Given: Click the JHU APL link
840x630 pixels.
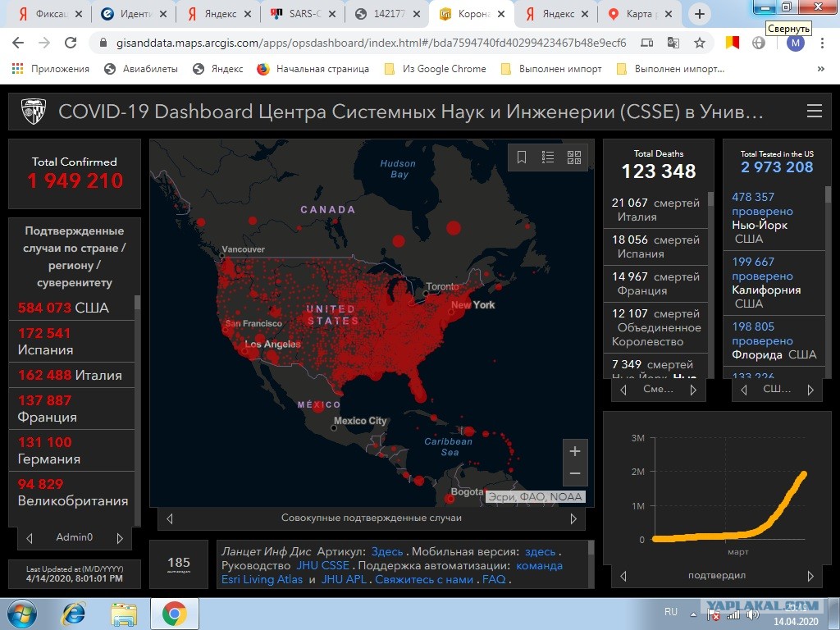Looking at the screenshot, I should (x=344, y=579).
